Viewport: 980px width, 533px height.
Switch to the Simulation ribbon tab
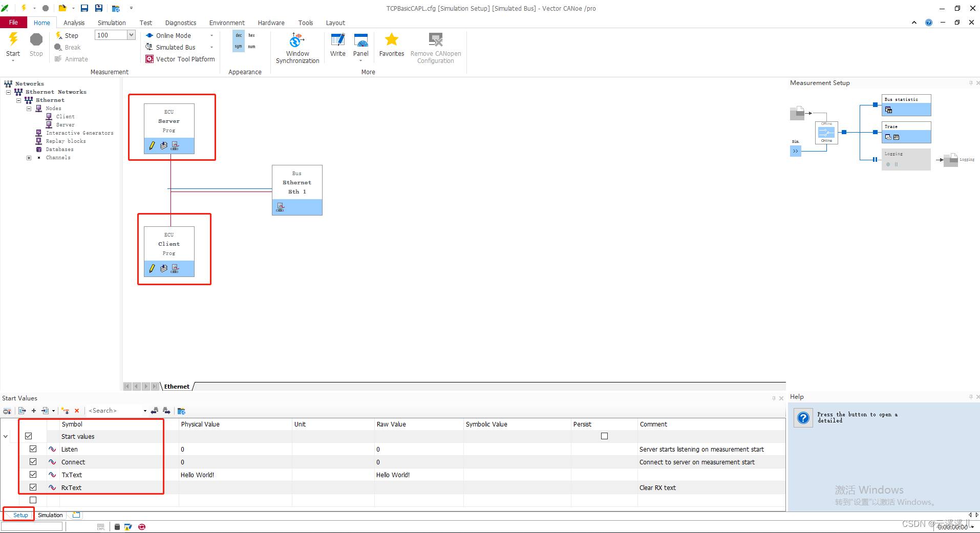[x=112, y=23]
